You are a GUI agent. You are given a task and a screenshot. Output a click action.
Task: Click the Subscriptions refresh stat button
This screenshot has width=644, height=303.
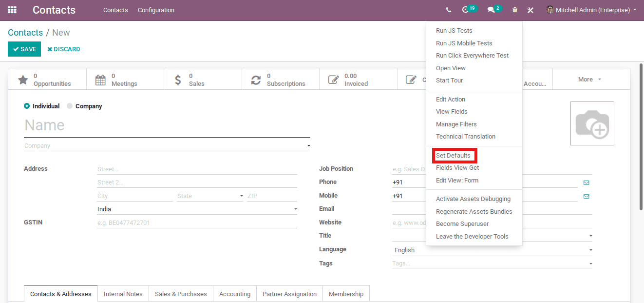pos(281,80)
